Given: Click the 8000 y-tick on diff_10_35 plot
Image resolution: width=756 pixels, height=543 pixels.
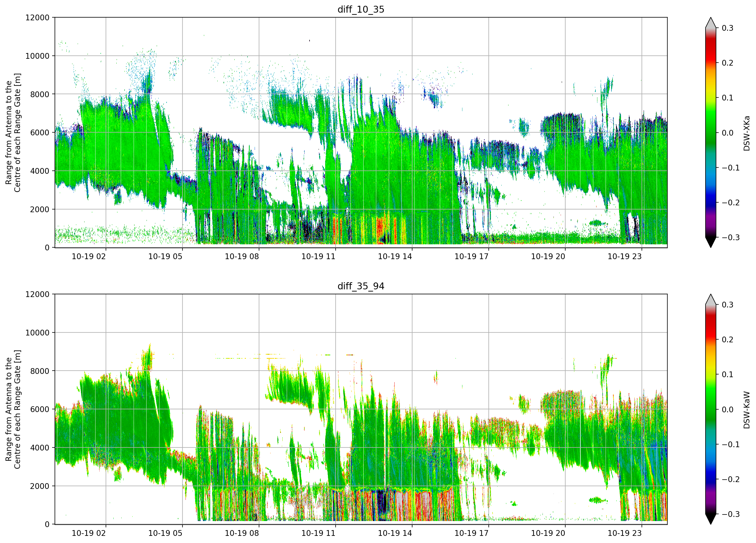Looking at the screenshot, I should tap(40, 94).
